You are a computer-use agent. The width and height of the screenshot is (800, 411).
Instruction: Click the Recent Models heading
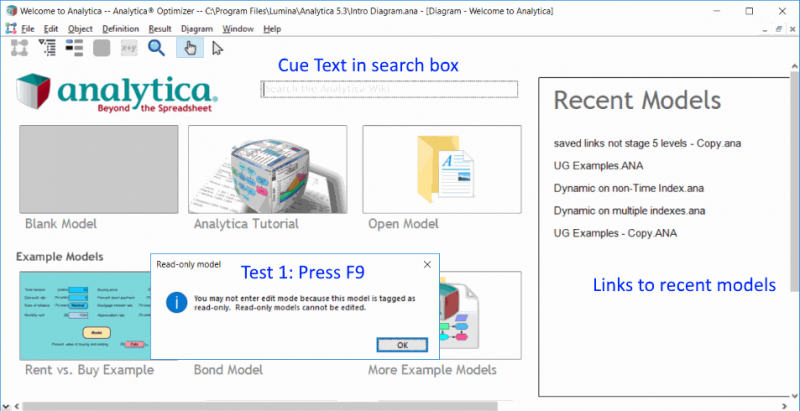[637, 100]
